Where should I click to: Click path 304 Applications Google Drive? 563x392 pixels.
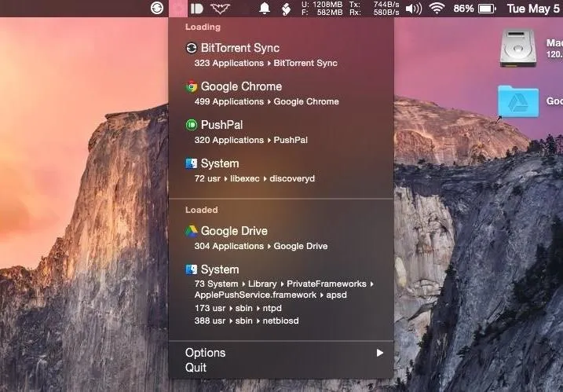pyautogui.click(x=261, y=246)
